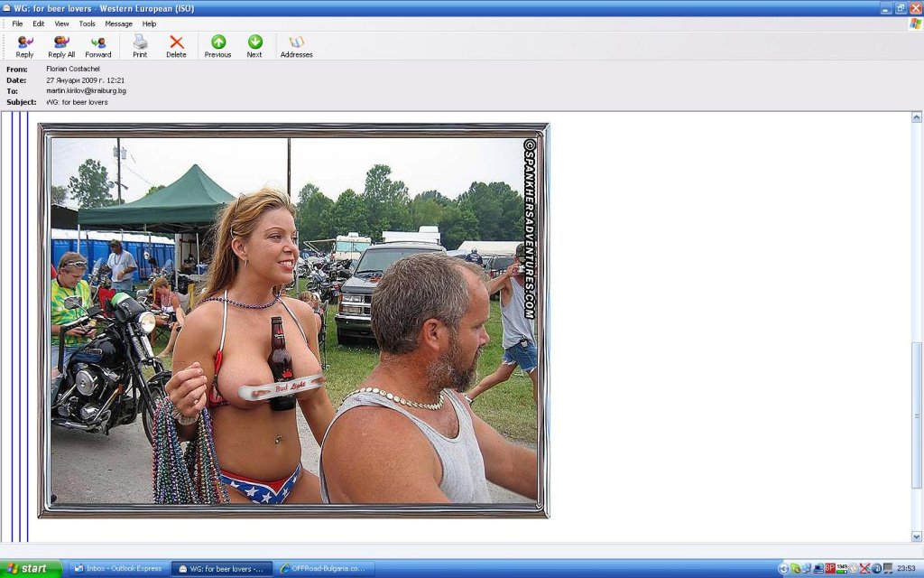Click the Windows flag logo in menu bar
Viewport: 924px width, 578px height.
(x=915, y=23)
